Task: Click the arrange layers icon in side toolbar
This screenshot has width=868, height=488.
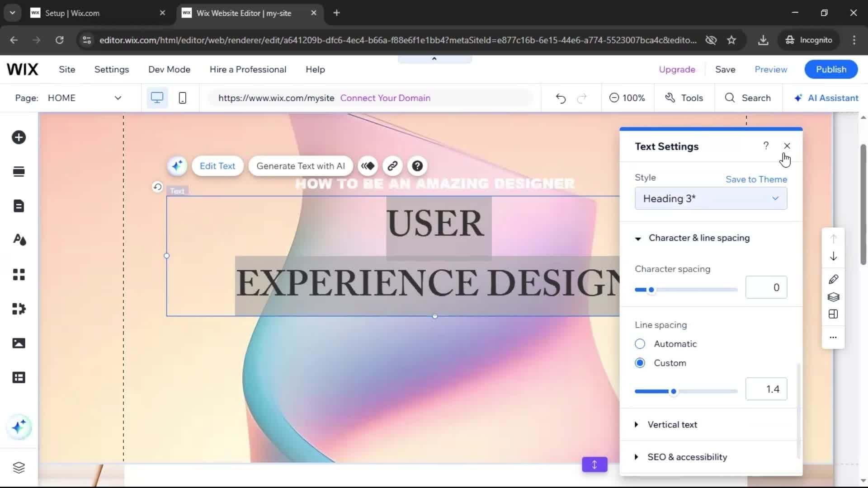Action: (x=834, y=297)
